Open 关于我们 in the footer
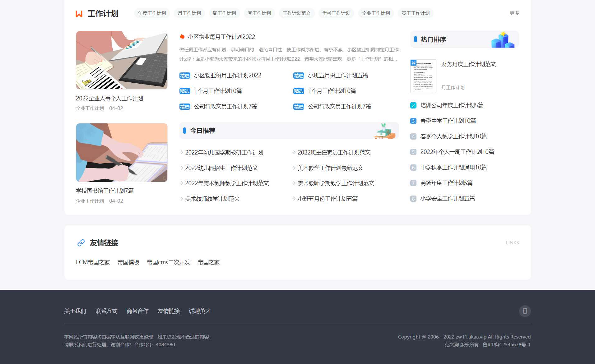The width and height of the screenshot is (595, 364). (75, 311)
